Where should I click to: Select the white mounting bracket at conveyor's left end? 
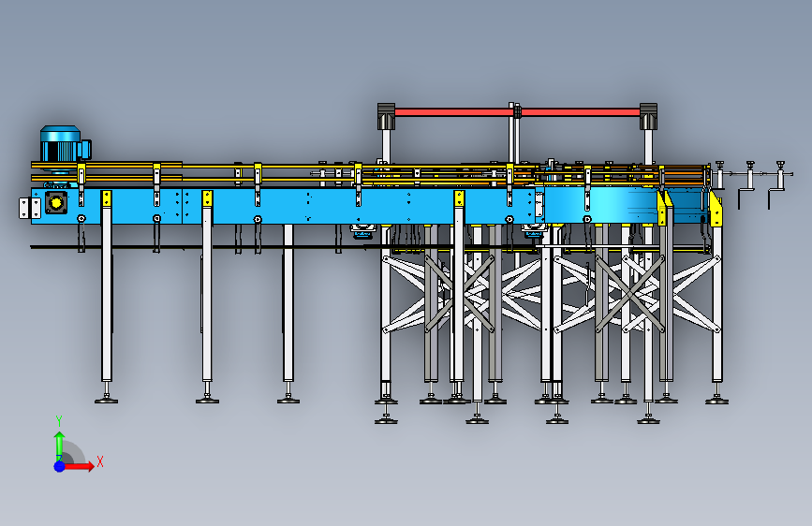[30, 208]
